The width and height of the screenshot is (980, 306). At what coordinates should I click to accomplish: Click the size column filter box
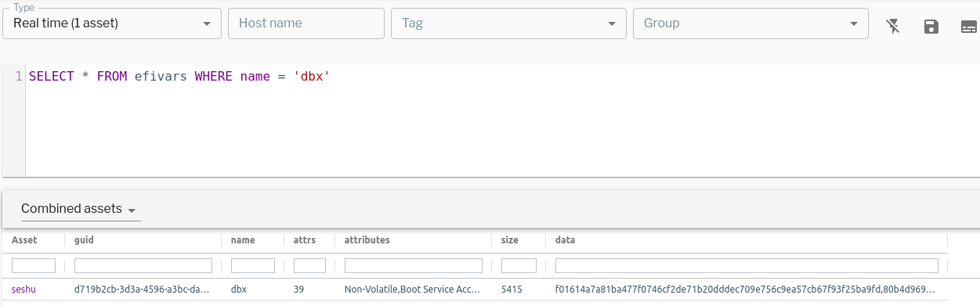point(519,265)
